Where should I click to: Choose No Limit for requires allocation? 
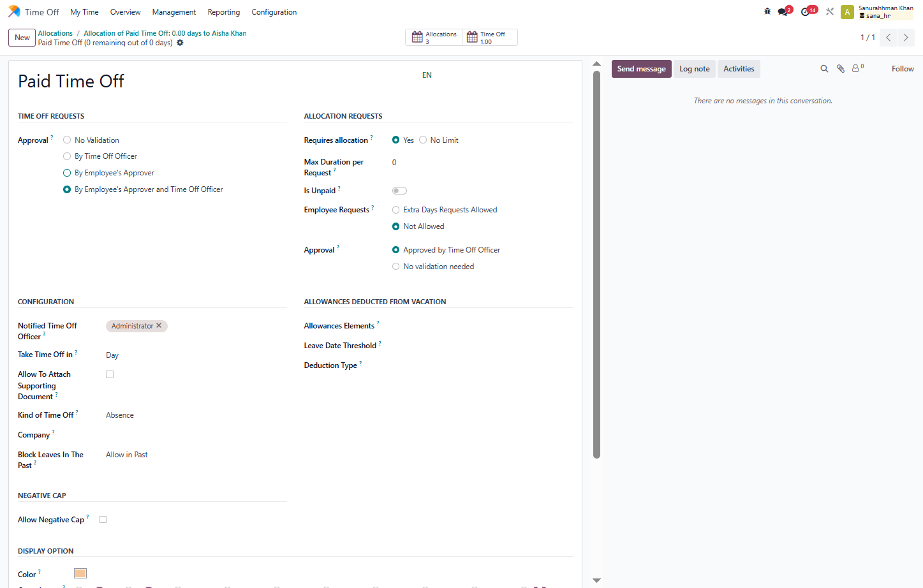pos(423,140)
